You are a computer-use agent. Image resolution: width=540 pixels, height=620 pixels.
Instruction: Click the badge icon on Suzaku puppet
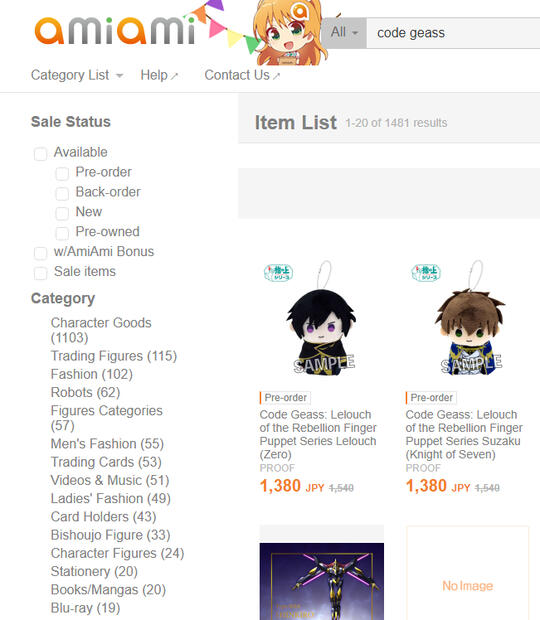pos(426,272)
